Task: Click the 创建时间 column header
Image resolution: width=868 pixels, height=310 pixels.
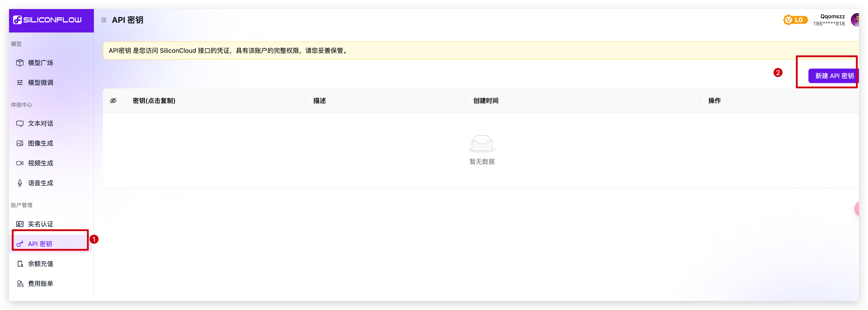Action: point(485,101)
